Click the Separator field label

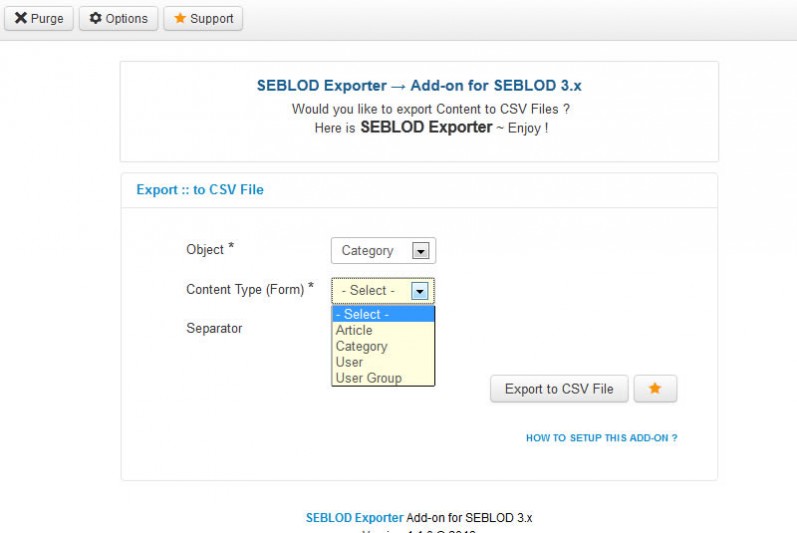[214, 328]
